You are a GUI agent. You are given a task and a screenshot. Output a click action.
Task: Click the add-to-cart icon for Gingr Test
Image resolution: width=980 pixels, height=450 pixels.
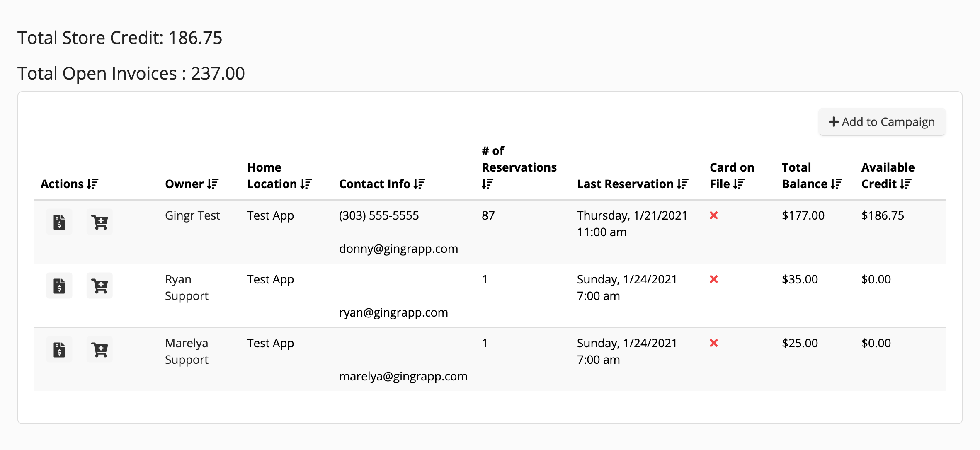99,222
